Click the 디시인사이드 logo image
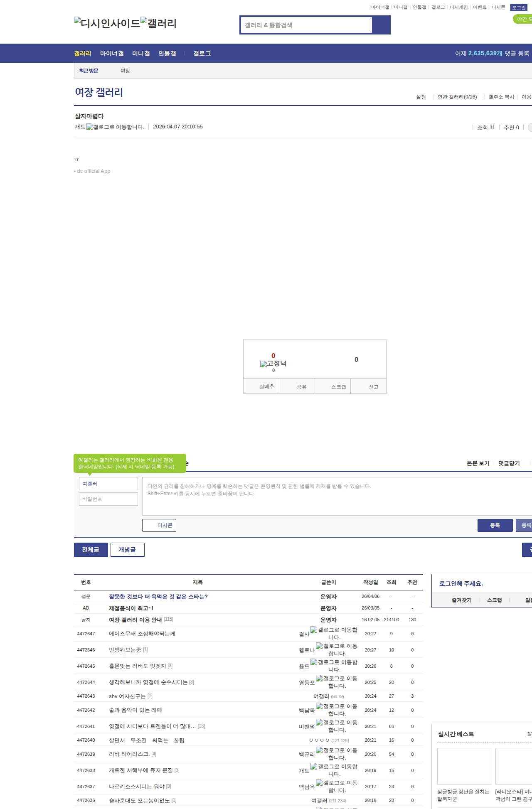This screenshot has height=809, width=532. [x=107, y=23]
